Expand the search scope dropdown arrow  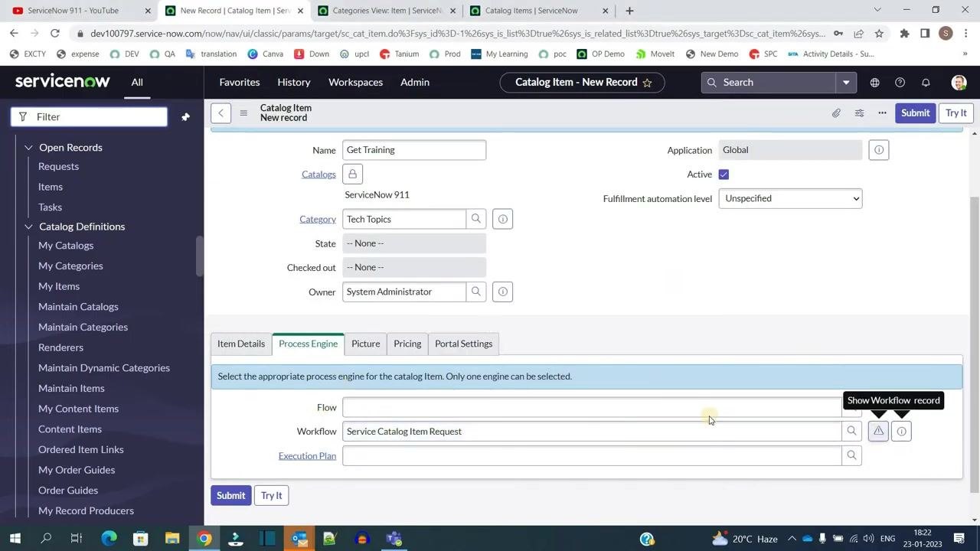click(846, 83)
